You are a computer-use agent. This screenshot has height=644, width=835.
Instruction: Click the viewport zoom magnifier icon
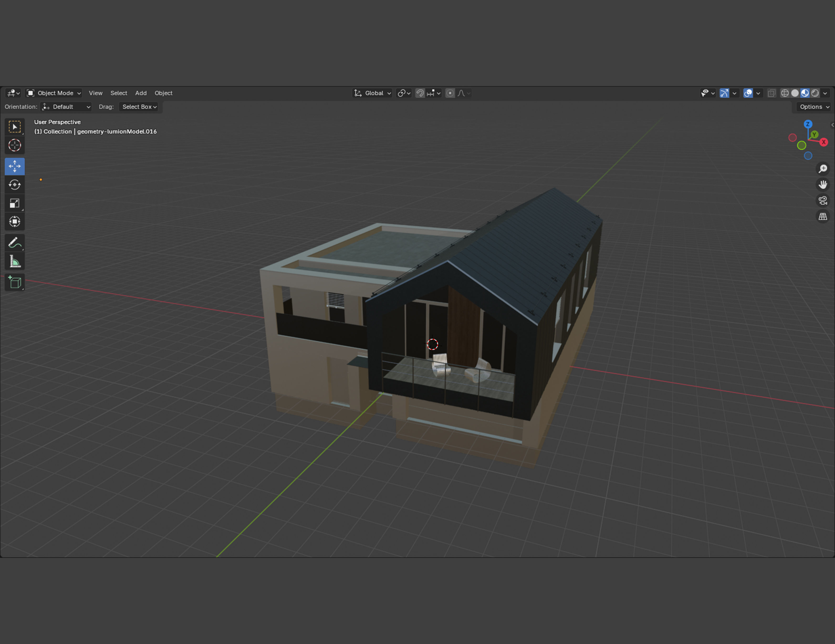[x=823, y=169]
